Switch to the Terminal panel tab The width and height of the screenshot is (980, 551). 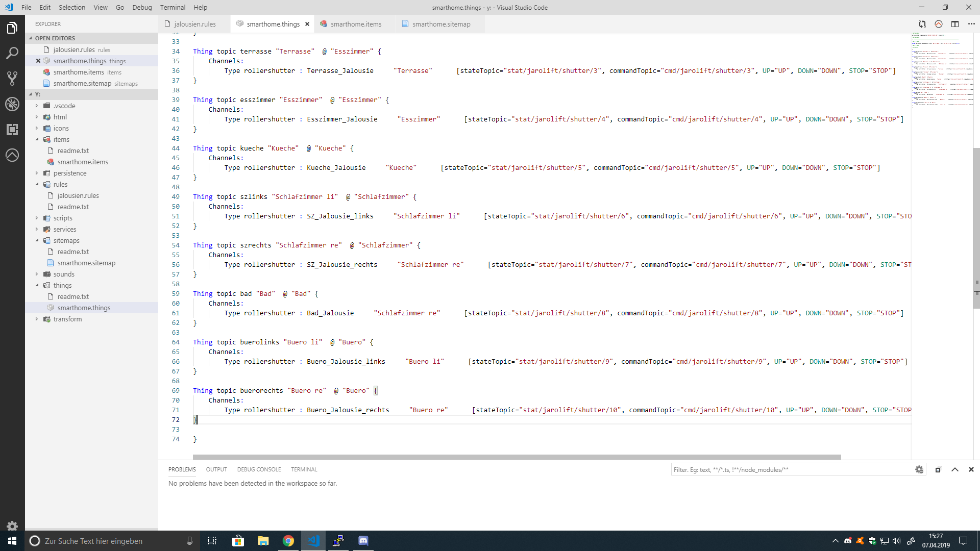tap(304, 469)
